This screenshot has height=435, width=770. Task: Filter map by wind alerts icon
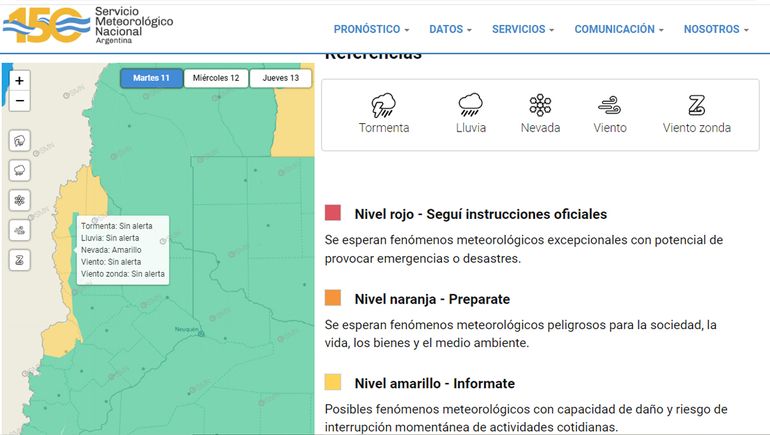click(20, 230)
